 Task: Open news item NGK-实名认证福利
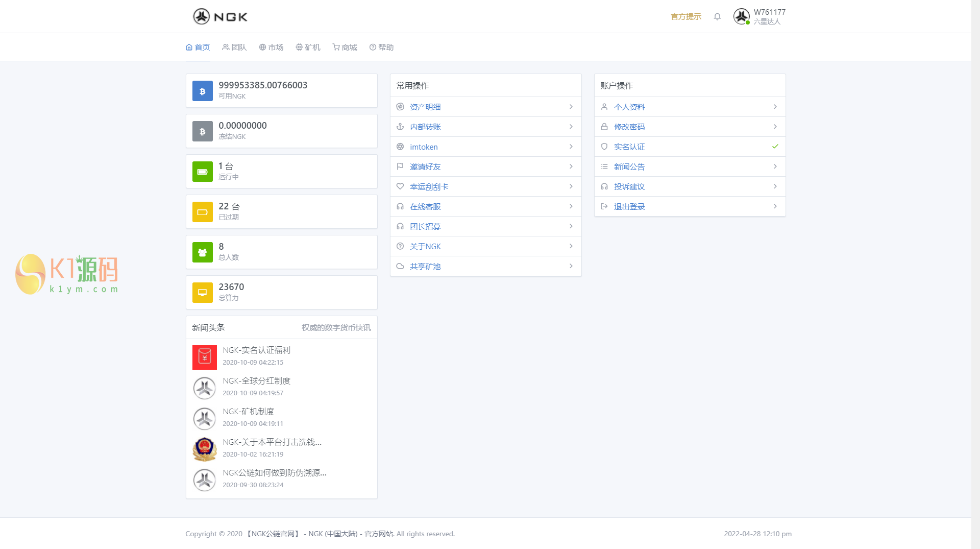(x=257, y=350)
